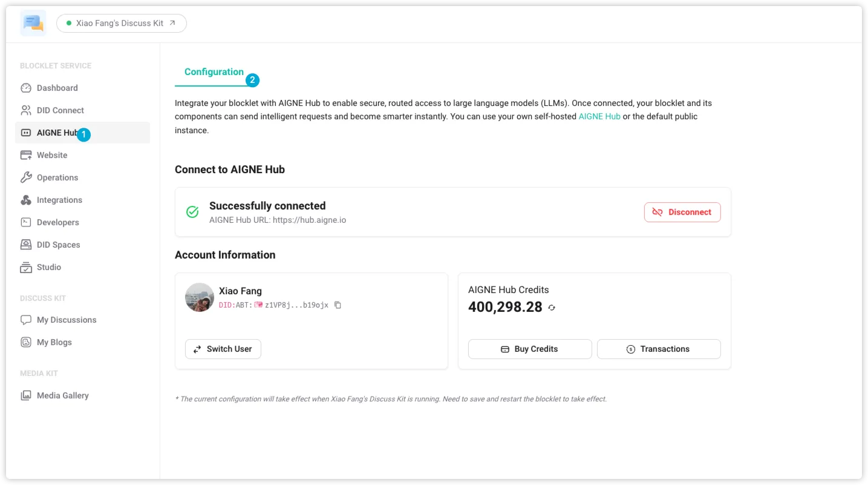Open Xiao Fang's Discuss Kit external link

pos(122,23)
